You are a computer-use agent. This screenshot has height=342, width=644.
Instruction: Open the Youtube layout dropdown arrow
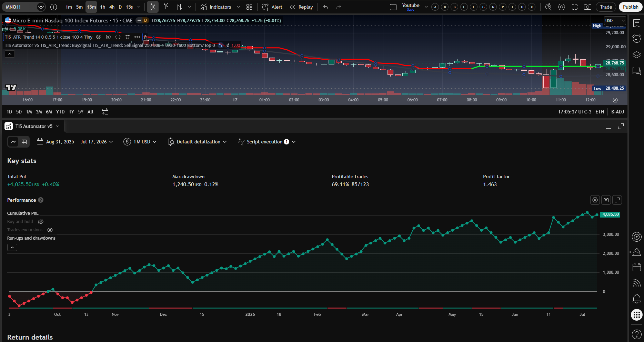pos(426,7)
